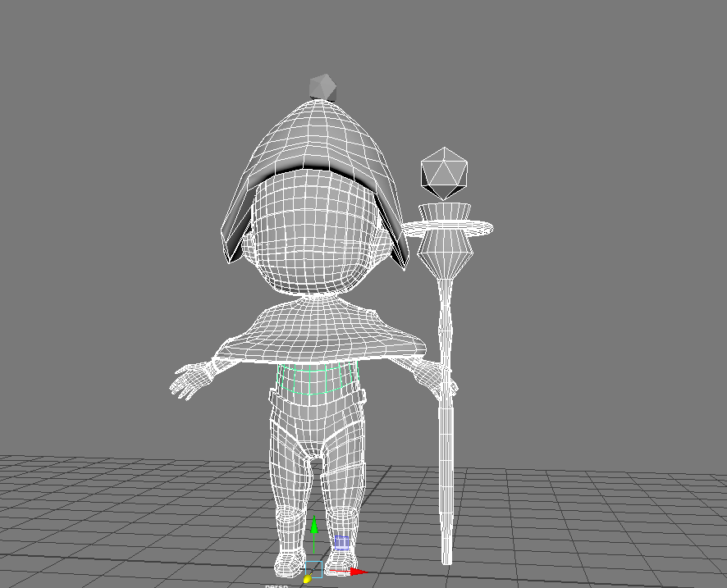Select the gem on top of hat
Image resolution: width=727 pixels, height=588 pixels.
[322, 87]
